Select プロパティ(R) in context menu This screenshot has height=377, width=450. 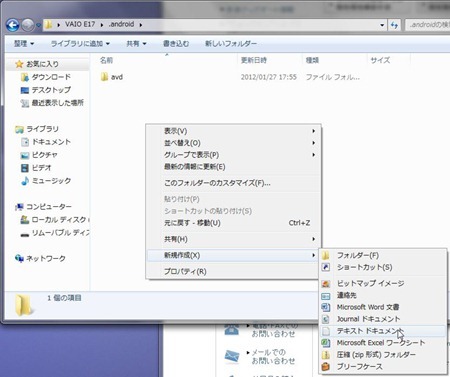point(234,271)
